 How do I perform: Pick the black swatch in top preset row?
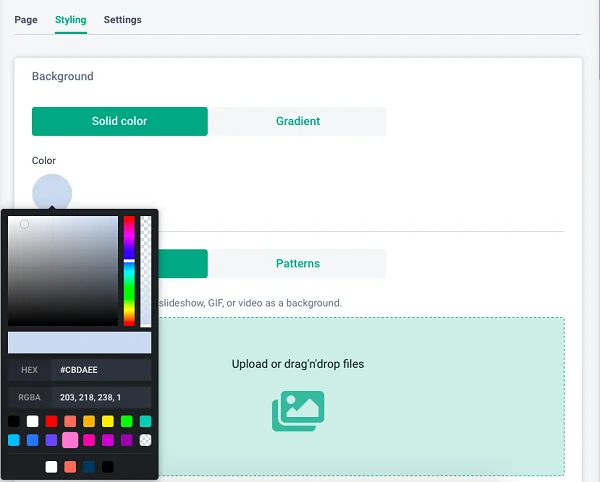[x=13, y=422]
